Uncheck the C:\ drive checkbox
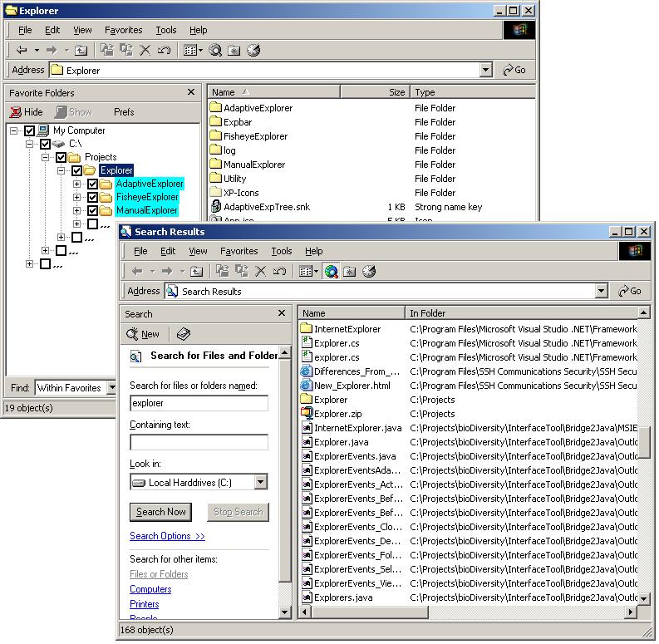The image size is (659, 644). pyautogui.click(x=46, y=145)
